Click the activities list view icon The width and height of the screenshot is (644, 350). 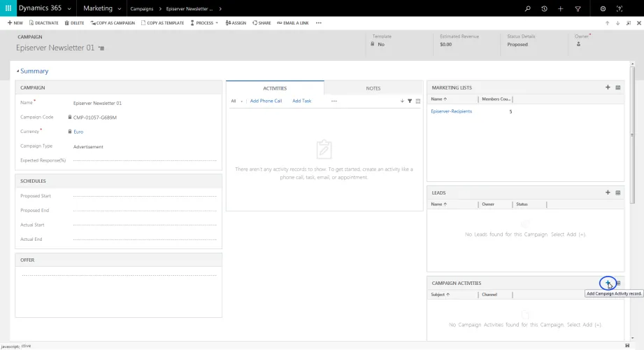tap(418, 101)
